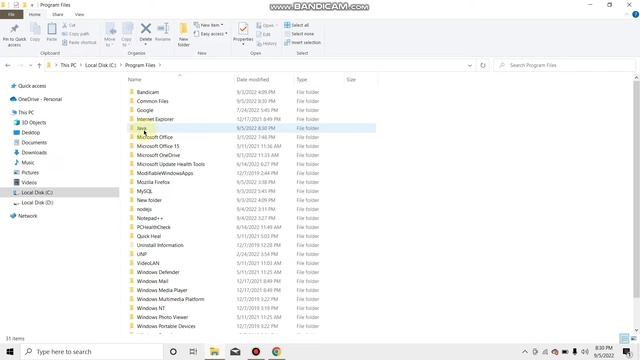Select Network in navigation pane
The width and height of the screenshot is (640, 360).
[x=27, y=216]
